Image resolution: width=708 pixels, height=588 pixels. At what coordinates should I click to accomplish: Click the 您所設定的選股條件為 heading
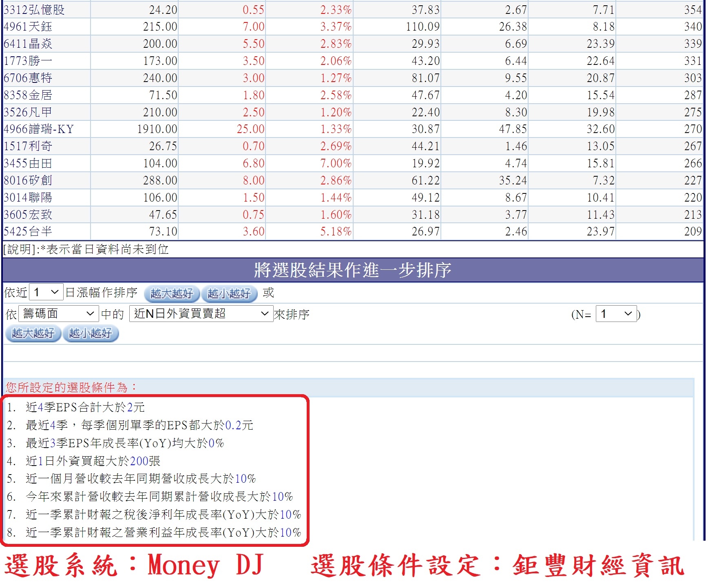[x=71, y=387]
